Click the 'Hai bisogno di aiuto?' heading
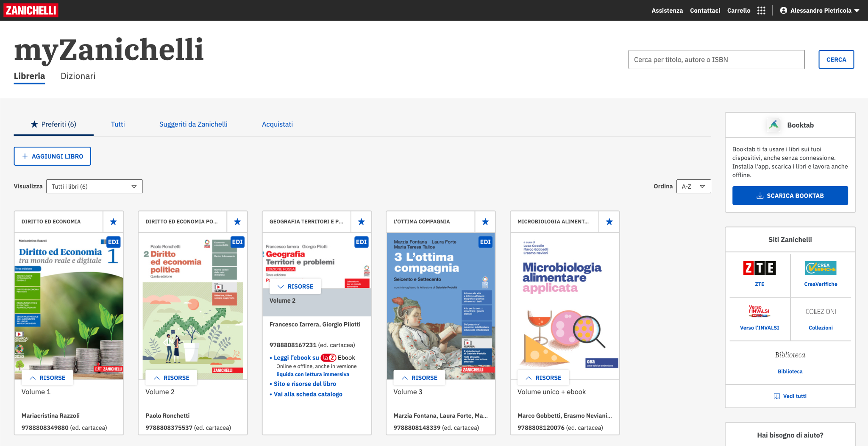Image resolution: width=868 pixels, height=446 pixels. coord(790,435)
